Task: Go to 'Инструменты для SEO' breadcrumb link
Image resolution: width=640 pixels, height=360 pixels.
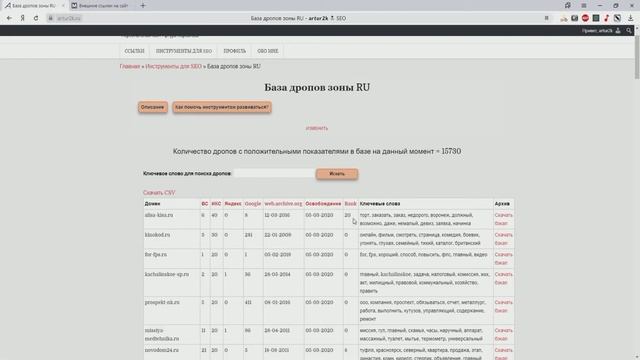Action: [x=173, y=66]
